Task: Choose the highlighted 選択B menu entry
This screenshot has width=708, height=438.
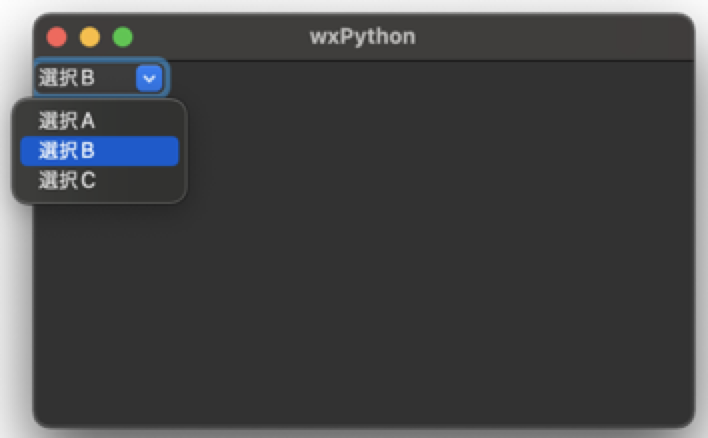Action: point(99,151)
